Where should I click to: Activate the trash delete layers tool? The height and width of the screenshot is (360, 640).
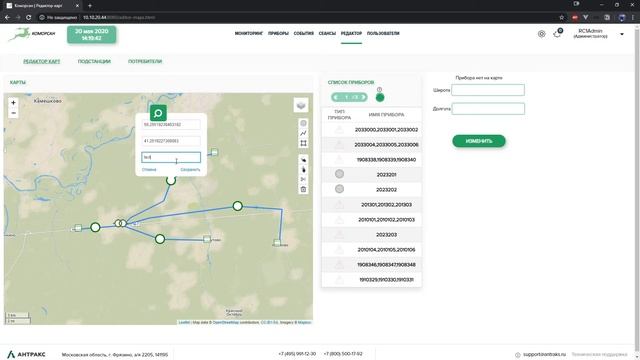click(x=303, y=189)
